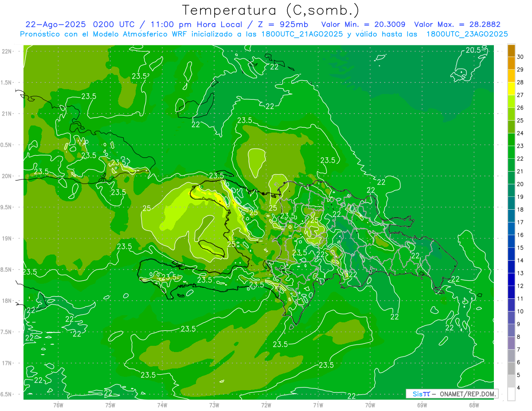Click the '20' label on the color scale
The width and height of the screenshot is (532, 411).
pos(520,184)
